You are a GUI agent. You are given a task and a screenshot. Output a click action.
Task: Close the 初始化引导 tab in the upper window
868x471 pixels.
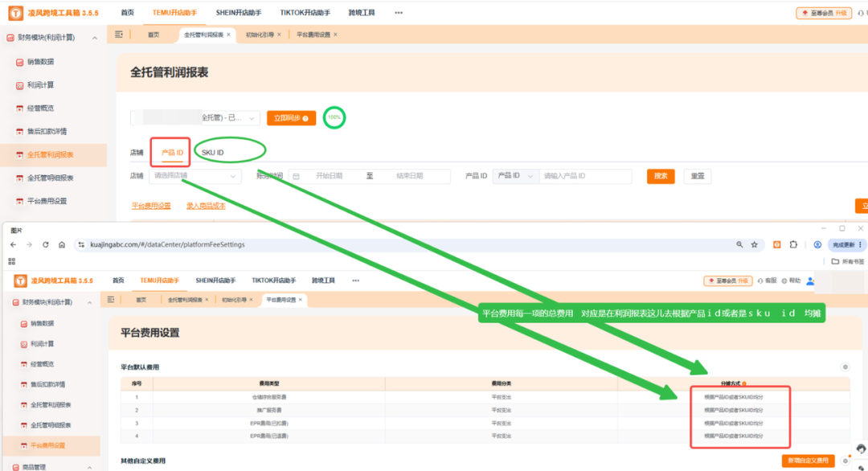pyautogui.click(x=279, y=35)
